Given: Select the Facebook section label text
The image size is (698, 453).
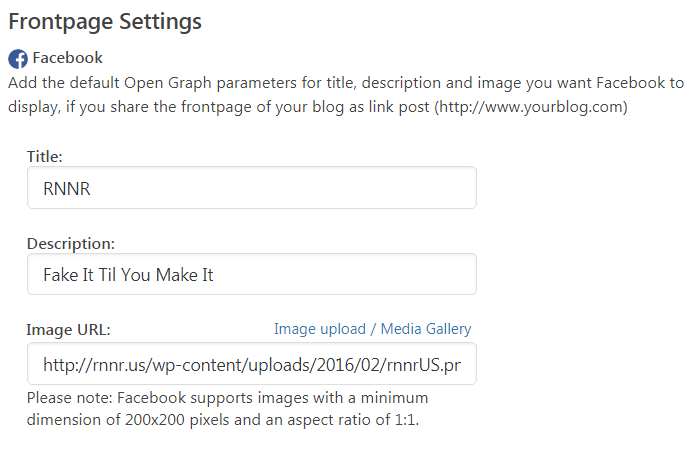Looking at the screenshot, I should point(67,58).
